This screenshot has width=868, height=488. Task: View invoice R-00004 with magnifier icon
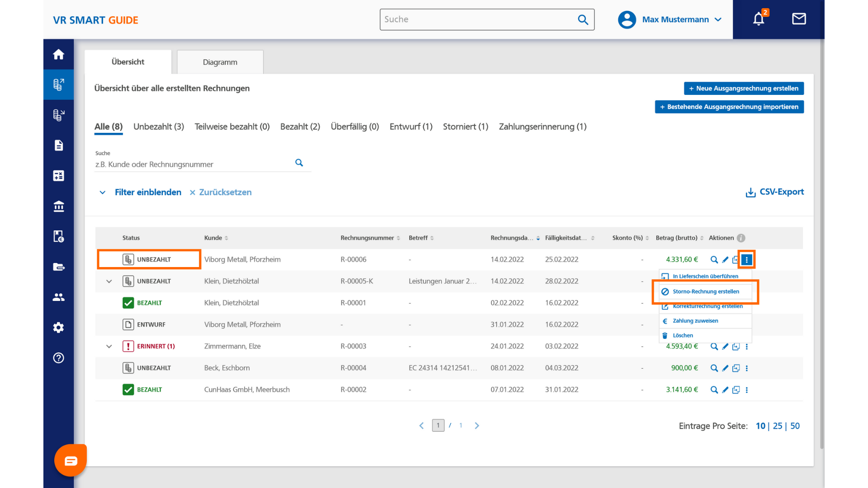pos(714,368)
